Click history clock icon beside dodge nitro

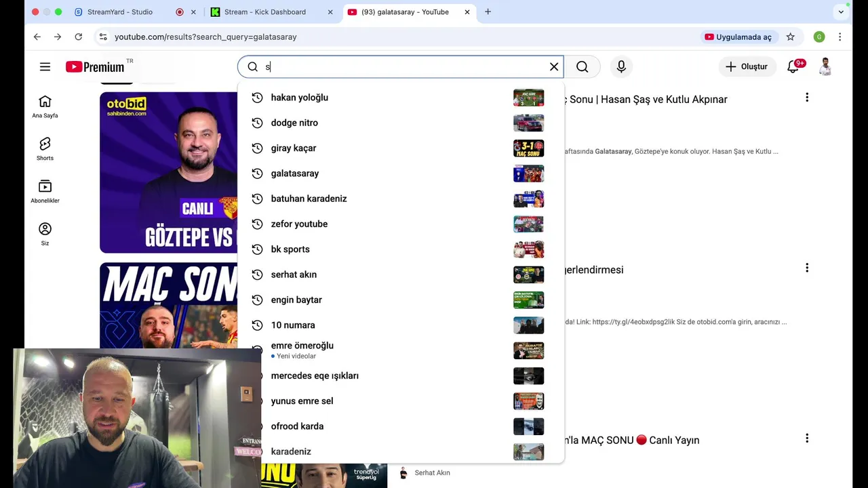257,123
